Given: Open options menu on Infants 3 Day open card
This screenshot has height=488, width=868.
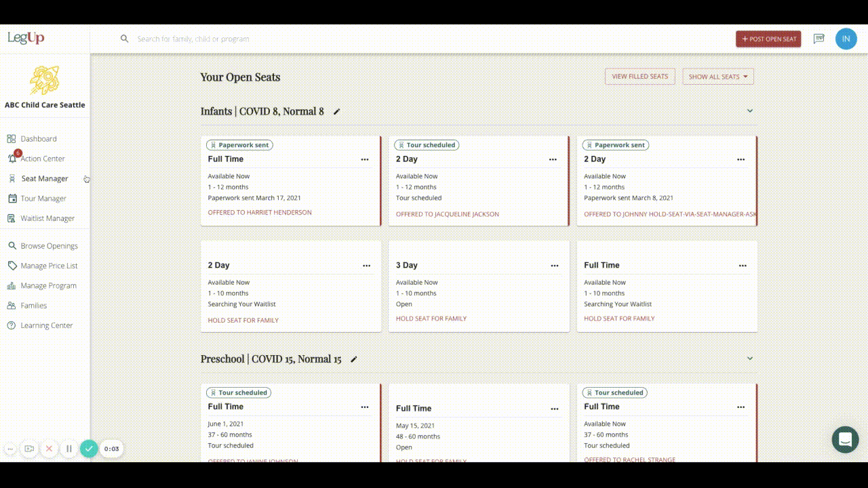Looking at the screenshot, I should click(555, 266).
